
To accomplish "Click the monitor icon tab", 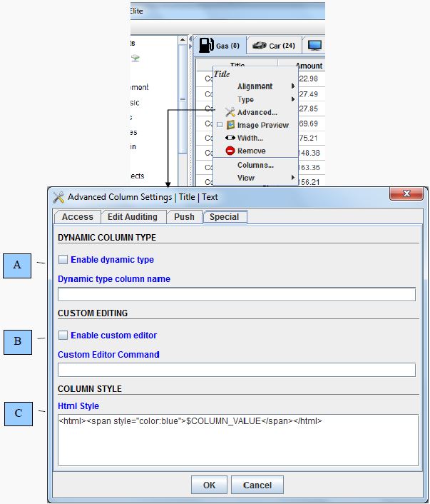I will pos(314,46).
